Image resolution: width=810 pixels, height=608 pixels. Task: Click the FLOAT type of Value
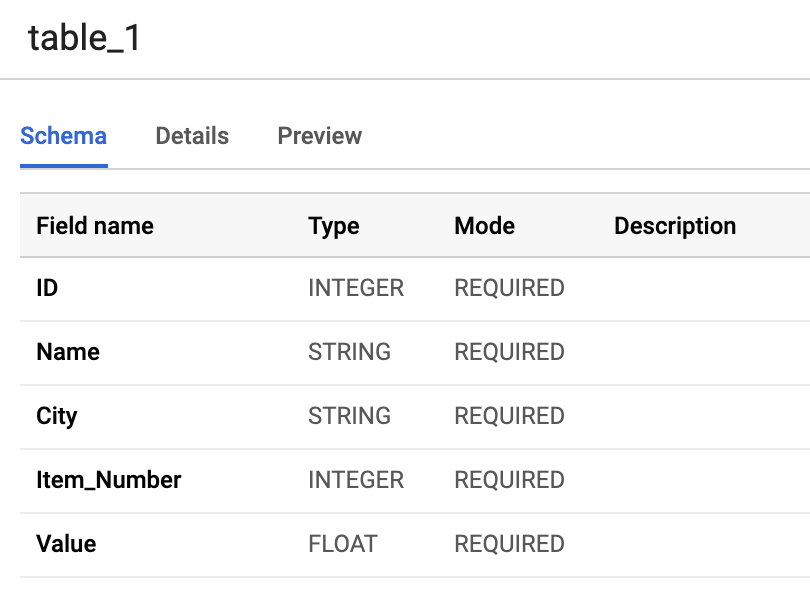(342, 544)
